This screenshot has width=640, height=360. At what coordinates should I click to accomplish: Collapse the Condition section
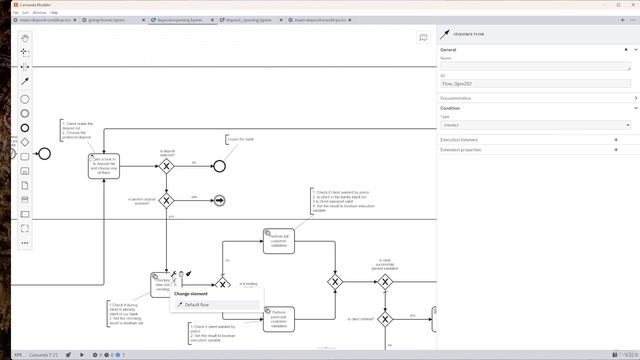pos(636,108)
